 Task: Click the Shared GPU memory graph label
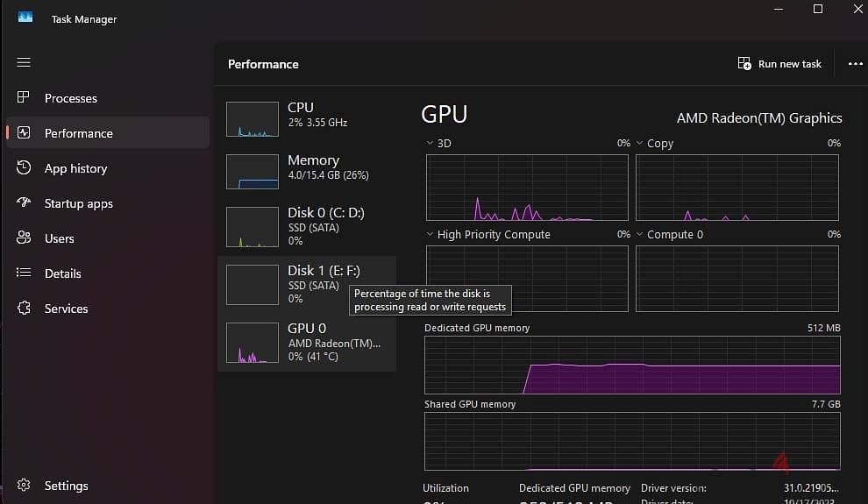[470, 404]
